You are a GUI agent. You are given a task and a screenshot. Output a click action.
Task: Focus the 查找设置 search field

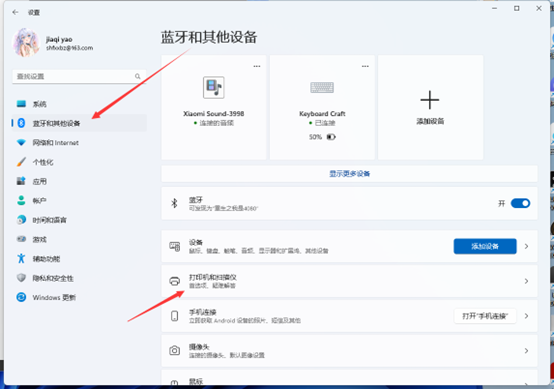coord(79,76)
